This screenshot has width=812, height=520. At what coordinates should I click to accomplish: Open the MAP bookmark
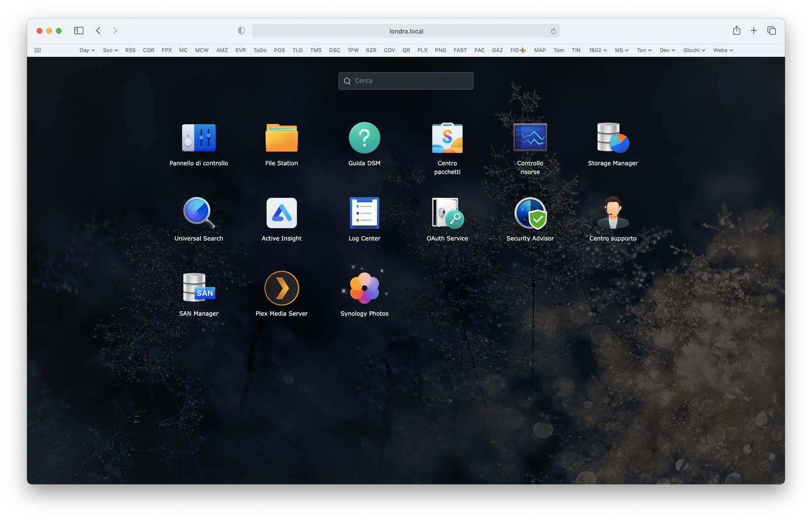[540, 50]
